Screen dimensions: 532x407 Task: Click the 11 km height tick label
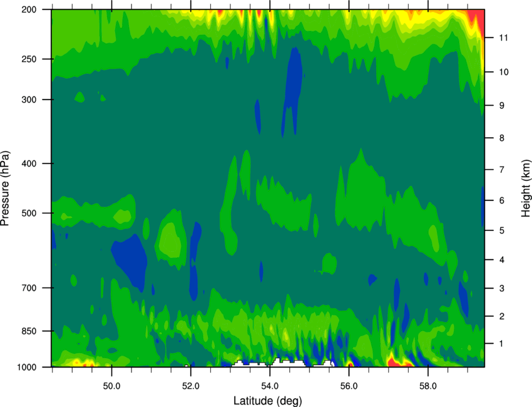click(503, 38)
